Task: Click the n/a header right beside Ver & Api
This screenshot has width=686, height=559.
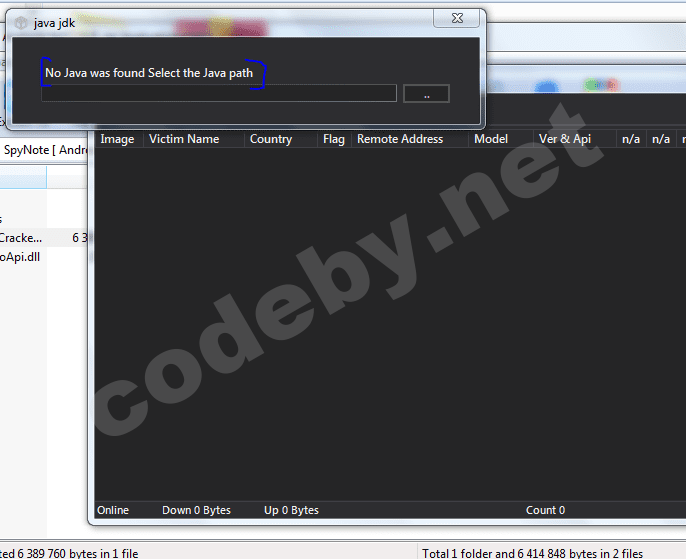Action: click(x=631, y=139)
